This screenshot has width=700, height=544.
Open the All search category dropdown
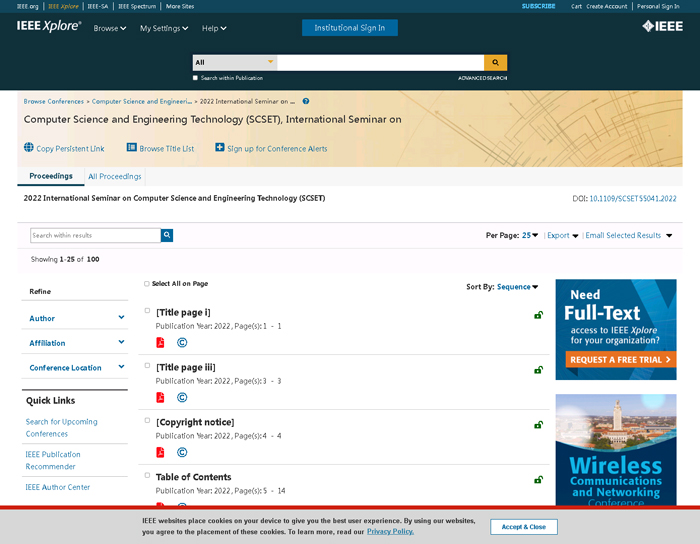(x=235, y=62)
